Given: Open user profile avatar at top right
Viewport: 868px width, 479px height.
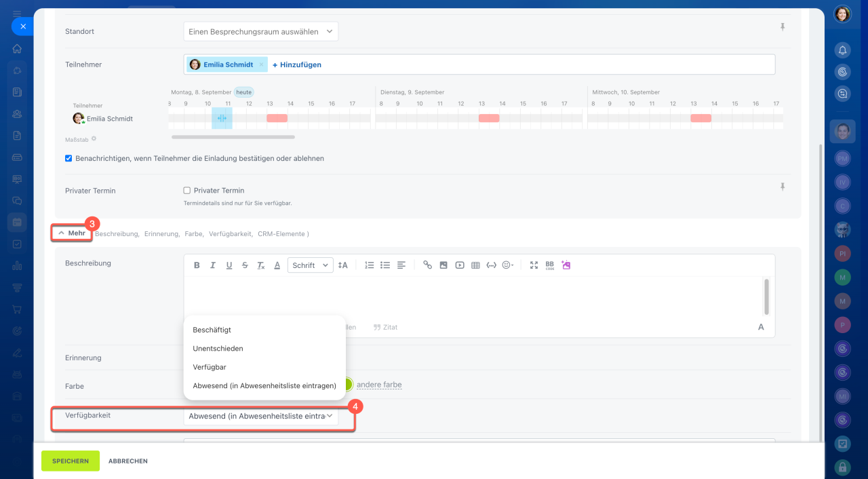Looking at the screenshot, I should click(842, 14).
